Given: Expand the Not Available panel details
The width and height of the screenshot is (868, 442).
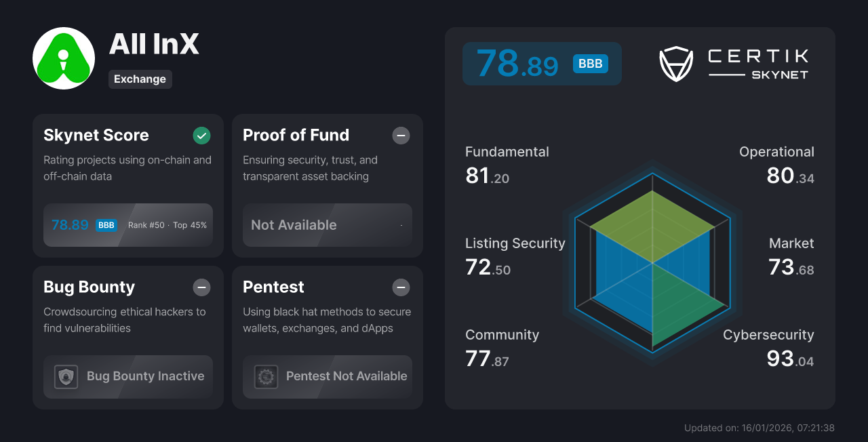Looking at the screenshot, I should tap(327, 225).
